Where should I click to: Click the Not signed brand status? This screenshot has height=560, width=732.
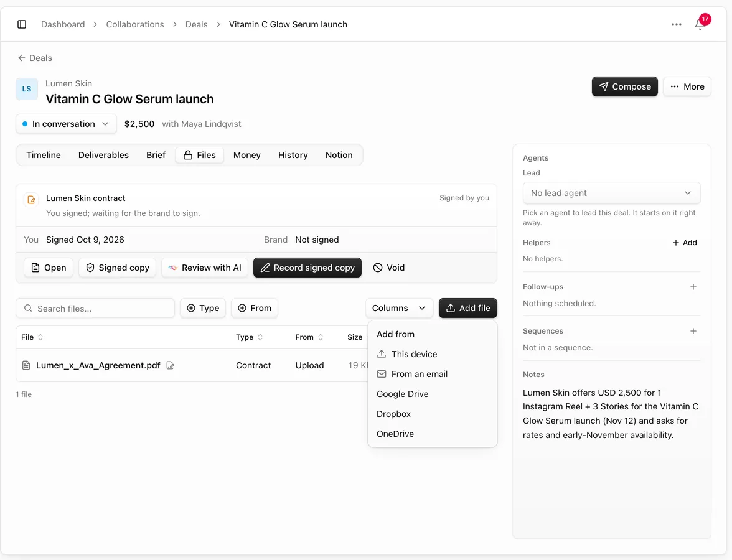click(x=317, y=240)
